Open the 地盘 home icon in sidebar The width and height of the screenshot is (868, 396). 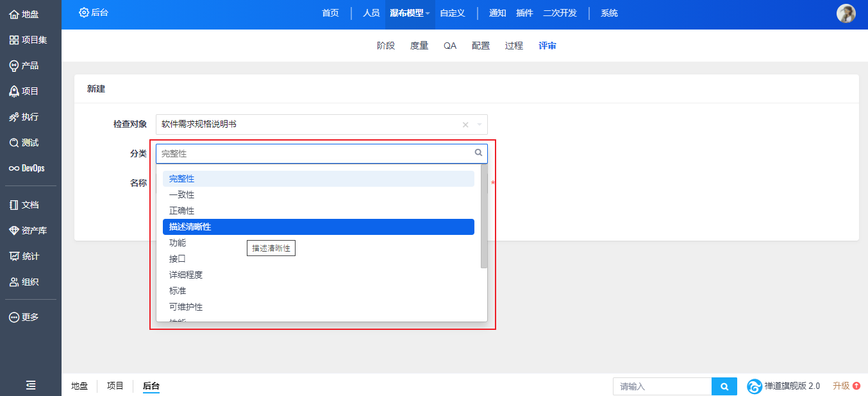(14, 14)
